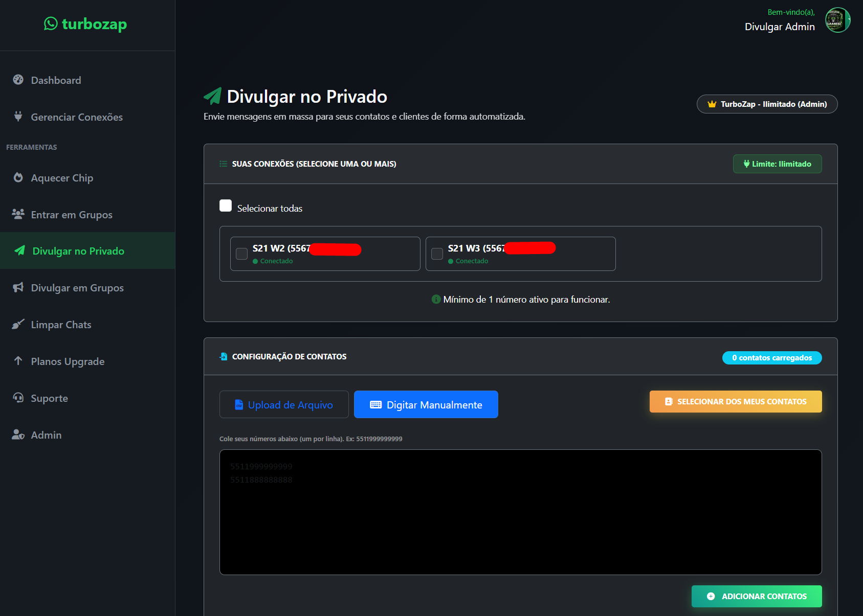The width and height of the screenshot is (863, 616).
Task: Click Selecionar dos Meus Contatos button
Action: [x=736, y=402]
